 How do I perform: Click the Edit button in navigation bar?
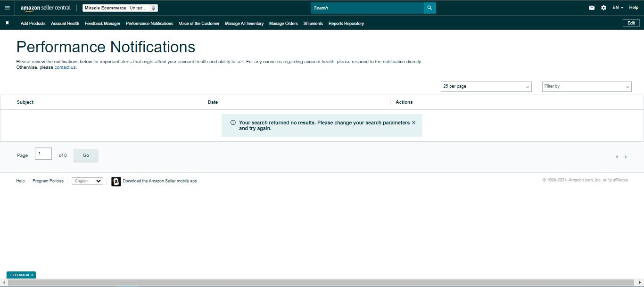631,23
